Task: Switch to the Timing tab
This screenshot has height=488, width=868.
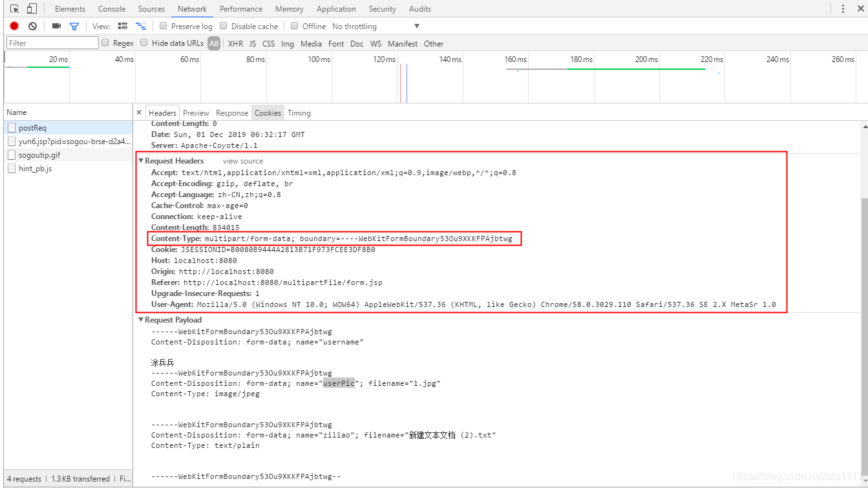Action: tap(299, 112)
